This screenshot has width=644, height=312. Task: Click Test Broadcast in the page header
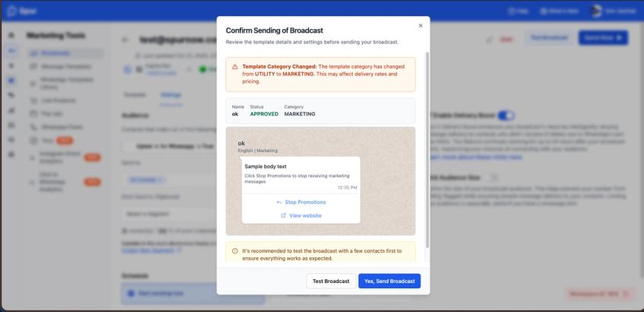549,38
